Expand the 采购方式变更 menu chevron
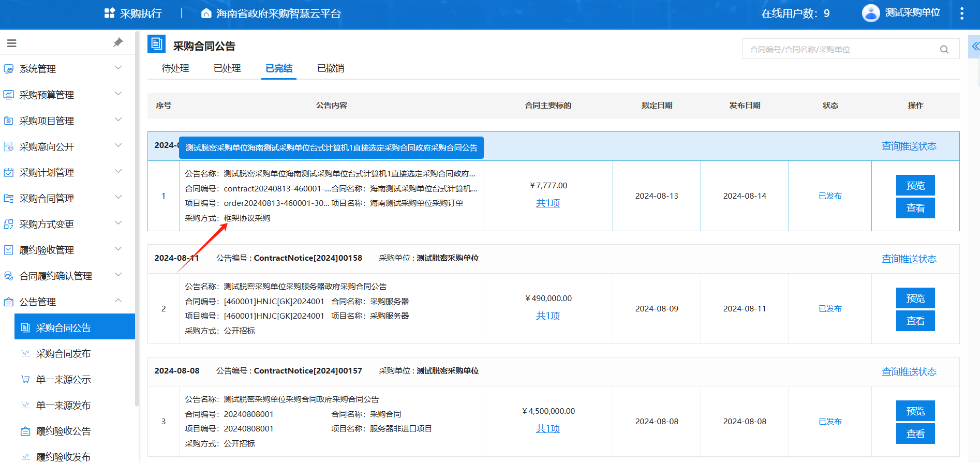980x463 pixels. (x=118, y=223)
